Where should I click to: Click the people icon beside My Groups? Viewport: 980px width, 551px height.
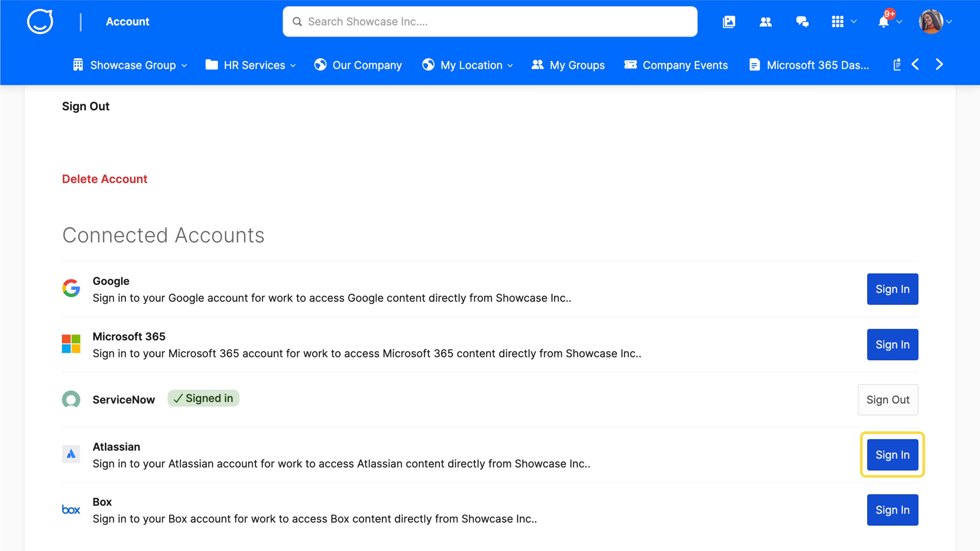[x=537, y=65]
